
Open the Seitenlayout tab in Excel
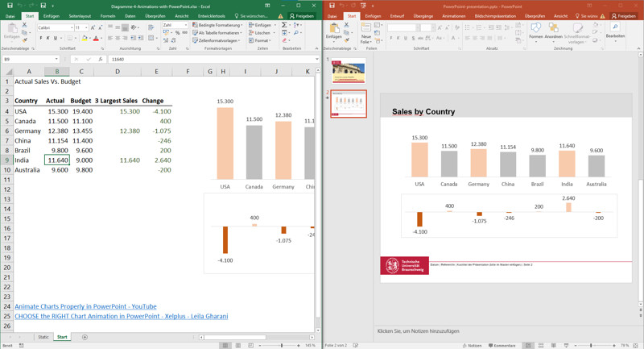pyautogui.click(x=80, y=16)
